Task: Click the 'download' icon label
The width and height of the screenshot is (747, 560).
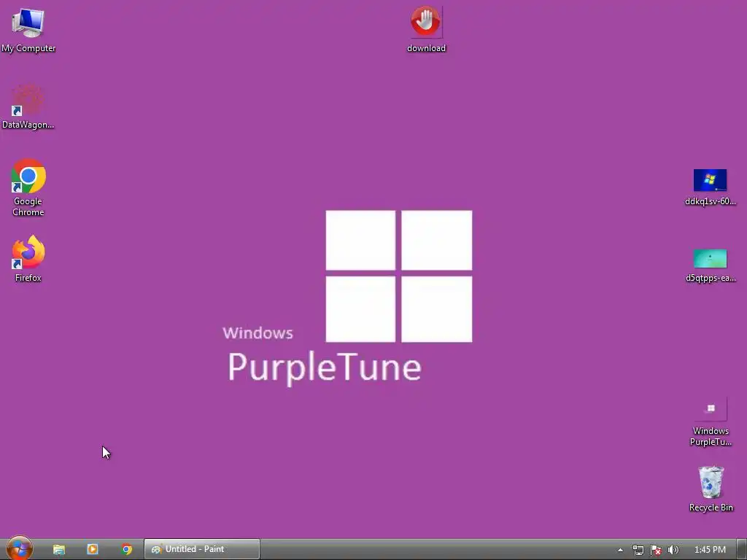Action: (426, 48)
